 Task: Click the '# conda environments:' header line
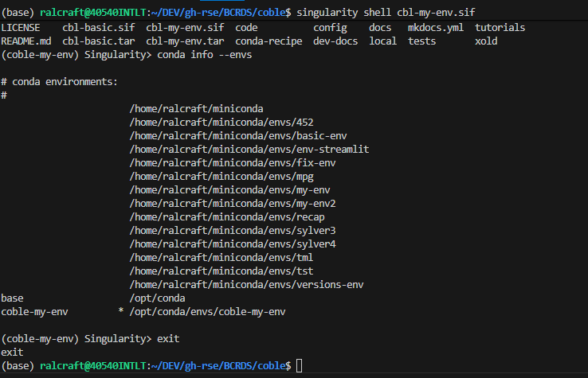pos(59,82)
